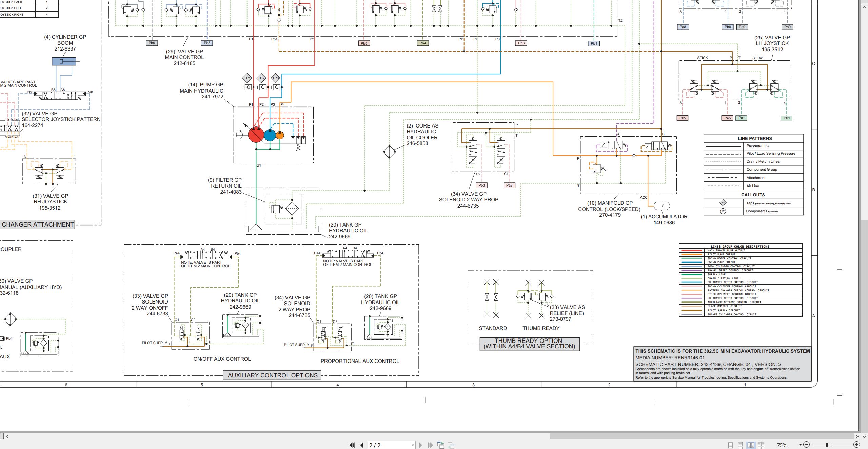The height and width of the screenshot is (449, 868).
Task: Switch to continuous facing layout
Action: coord(761,445)
